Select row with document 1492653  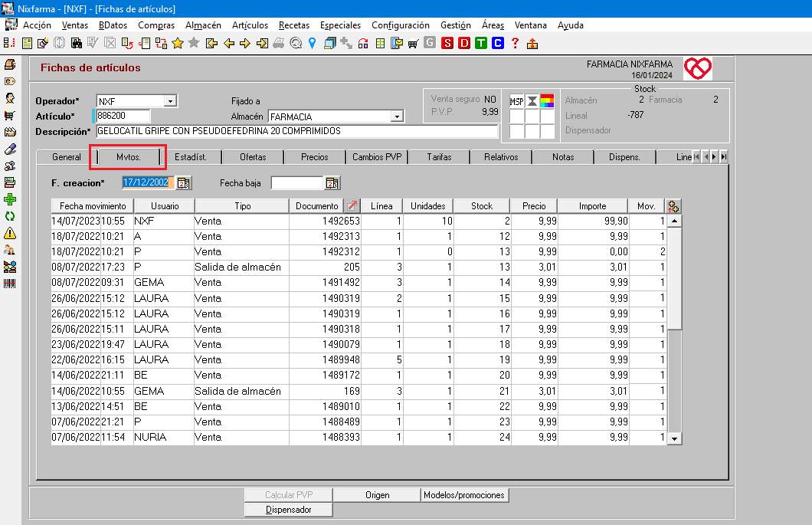359,221
